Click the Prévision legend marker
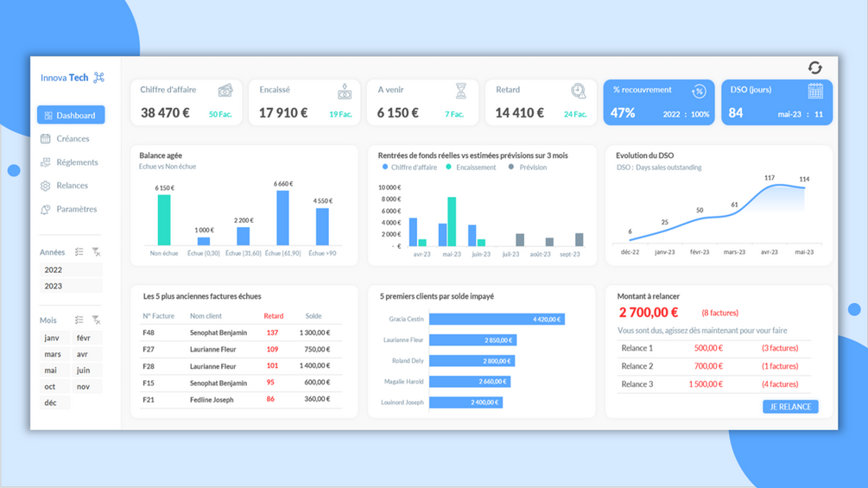Image resolution: width=868 pixels, height=488 pixels. pos(511,167)
